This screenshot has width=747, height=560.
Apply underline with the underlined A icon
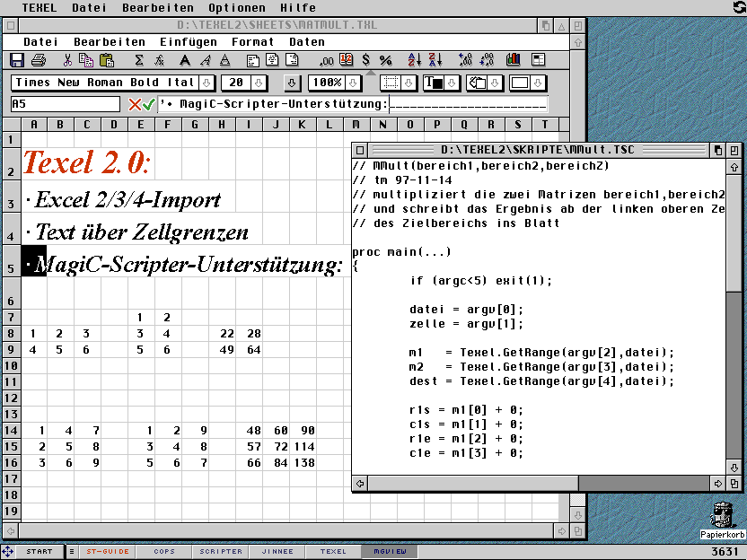point(224,60)
